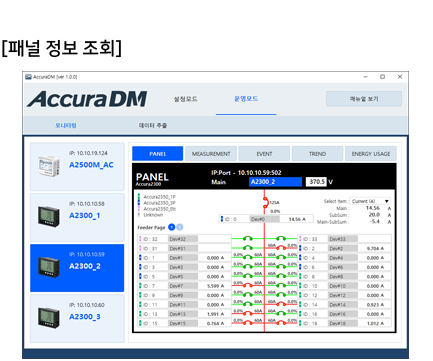
Task: Click the main 125A breaker symbol
Action: tap(266, 203)
